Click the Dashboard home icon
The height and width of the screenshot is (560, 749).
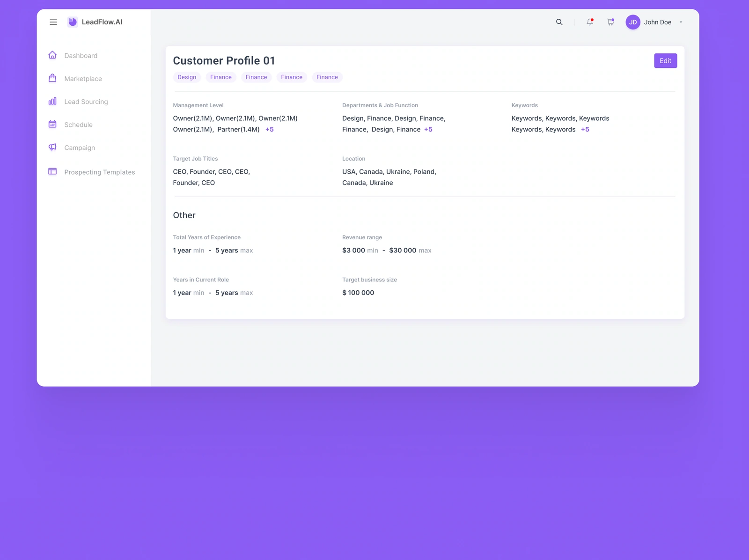click(52, 55)
